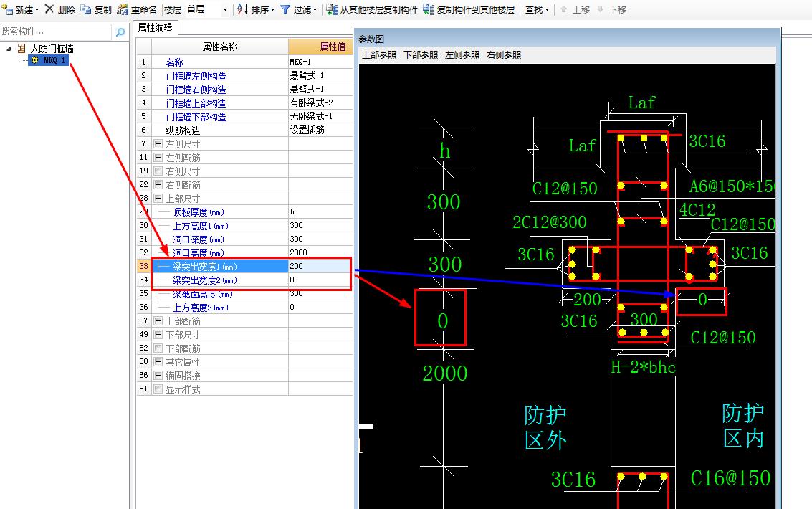Image resolution: width=812 pixels, height=509 pixels.
Task: Expand the 右侧配筋 group
Action: point(158,184)
